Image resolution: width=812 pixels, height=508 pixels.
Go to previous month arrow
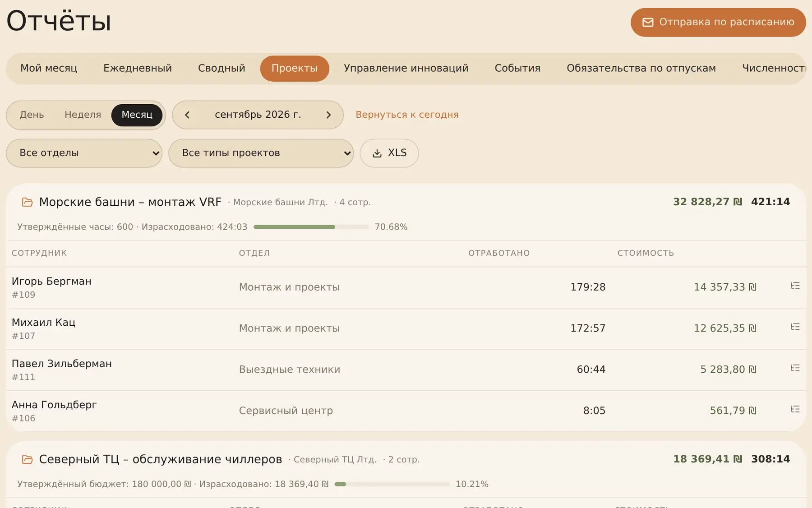[x=187, y=115]
